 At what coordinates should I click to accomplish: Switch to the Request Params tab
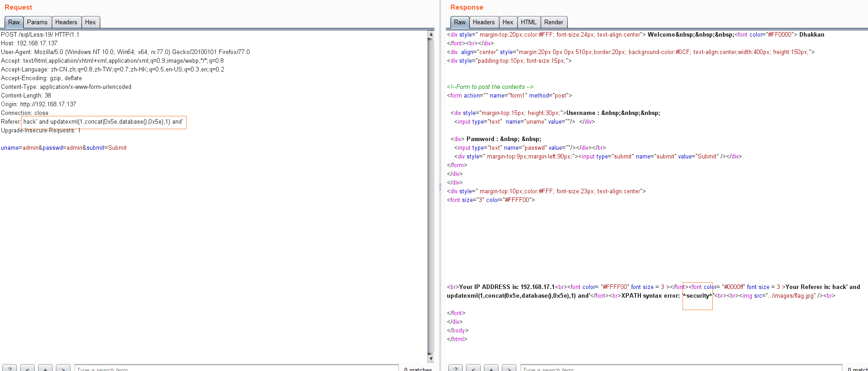tap(37, 22)
